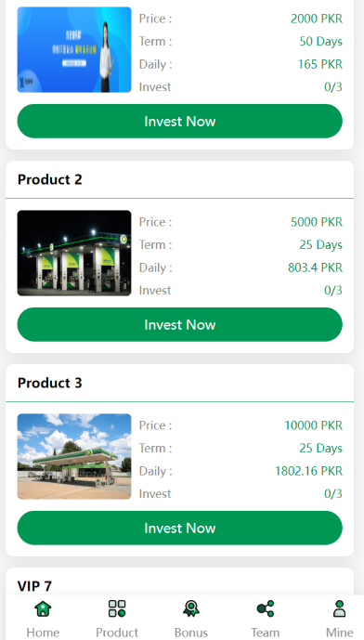This screenshot has height=640, width=364.
Task: Switch to the Bonus tab label
Action: [191, 633]
